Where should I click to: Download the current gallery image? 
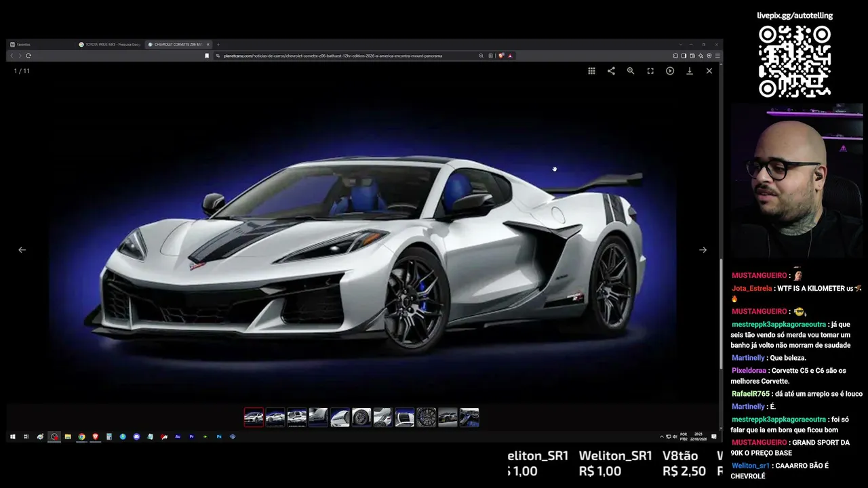coord(690,70)
